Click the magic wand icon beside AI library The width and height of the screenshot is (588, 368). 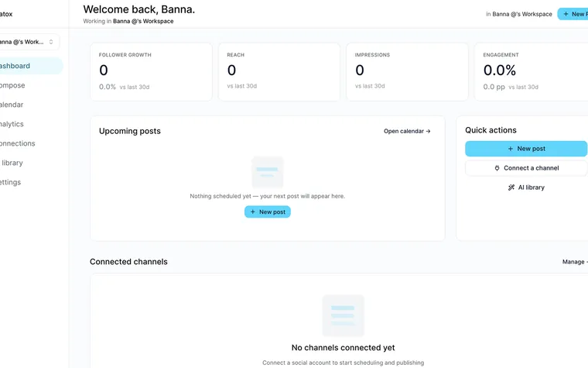click(511, 187)
